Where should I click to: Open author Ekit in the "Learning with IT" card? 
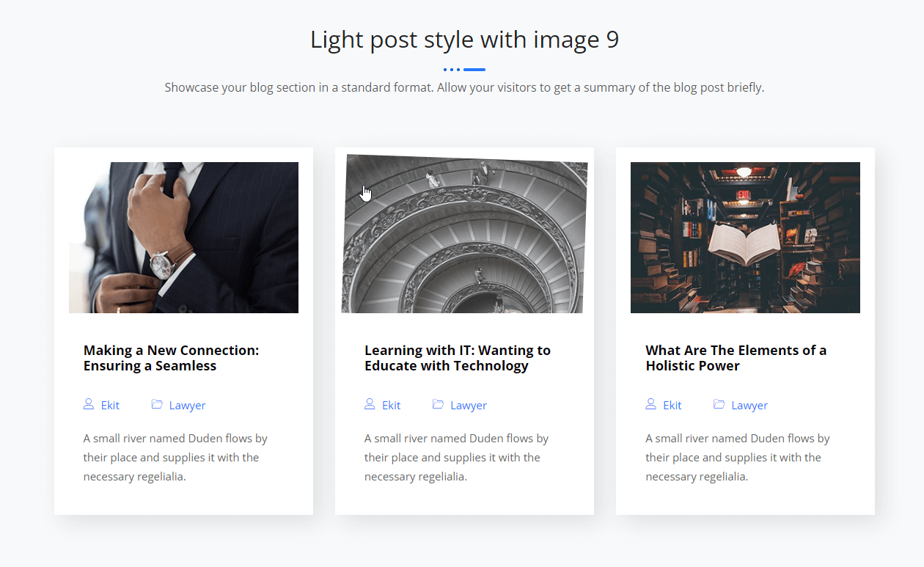(x=391, y=406)
